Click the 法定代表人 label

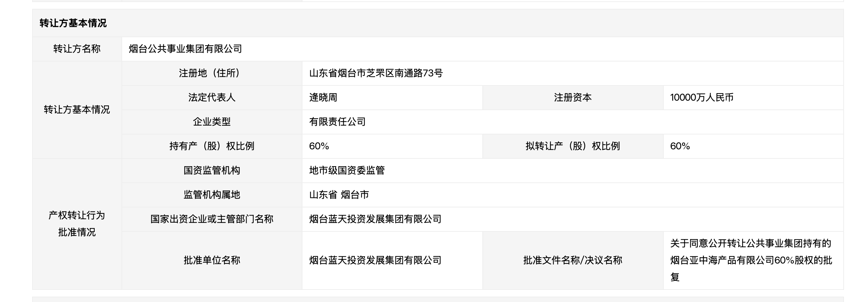(x=212, y=98)
